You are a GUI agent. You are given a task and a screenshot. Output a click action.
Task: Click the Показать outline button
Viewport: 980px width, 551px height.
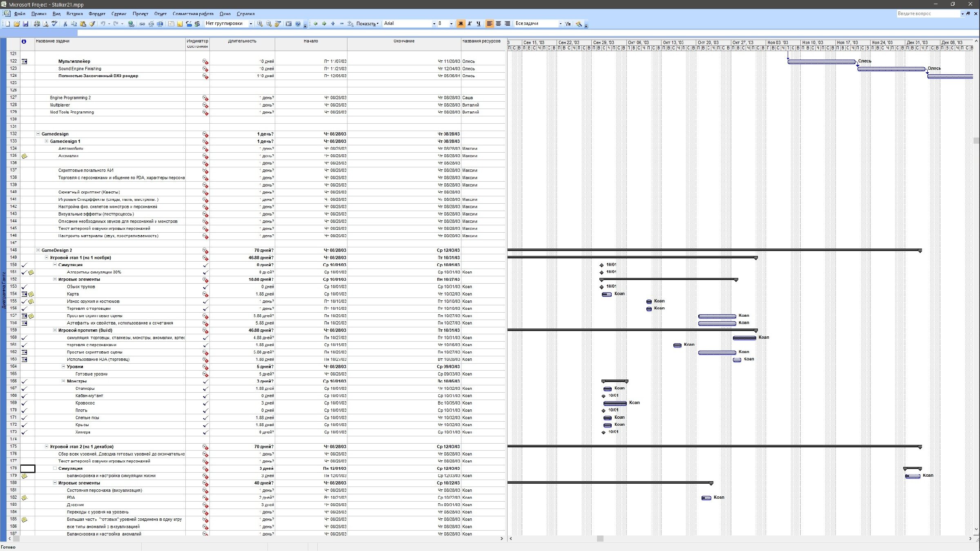(367, 24)
